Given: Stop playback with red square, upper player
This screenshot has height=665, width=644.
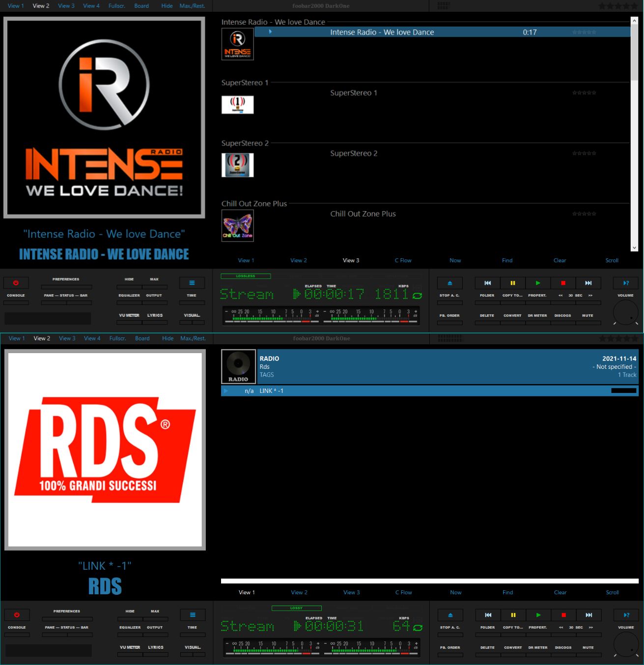Looking at the screenshot, I should click(563, 283).
